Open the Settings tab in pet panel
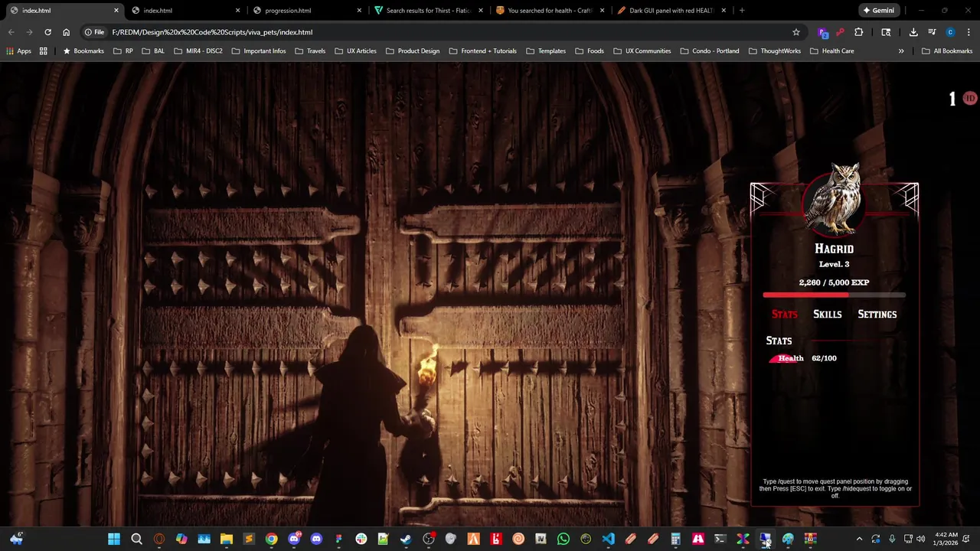Screen dimensions: 980x551 (x=877, y=315)
